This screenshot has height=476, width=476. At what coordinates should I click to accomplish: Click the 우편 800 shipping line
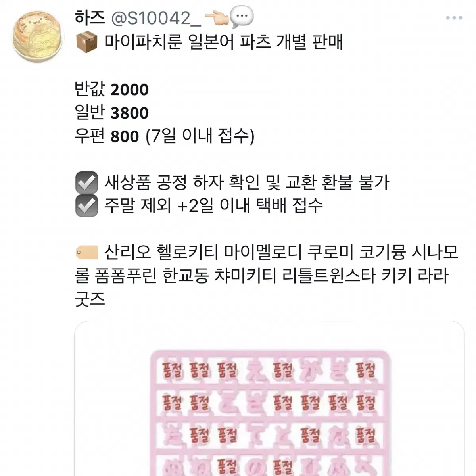[x=164, y=136]
